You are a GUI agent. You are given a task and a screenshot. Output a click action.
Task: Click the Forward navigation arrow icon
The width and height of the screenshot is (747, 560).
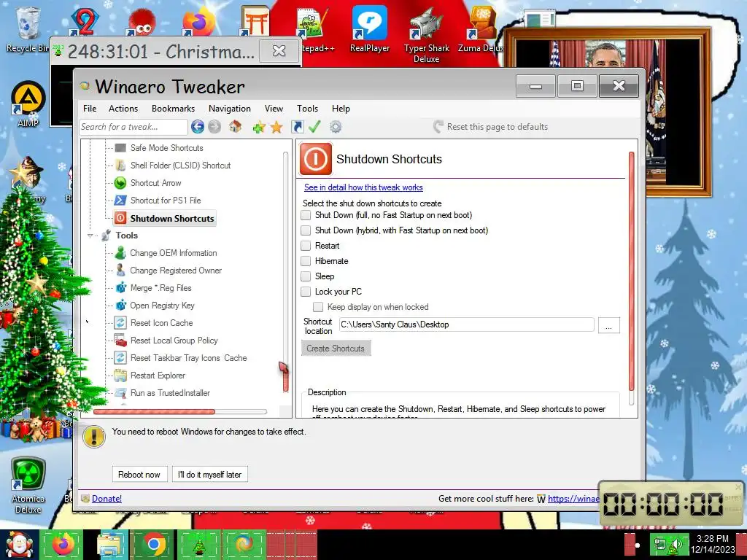(215, 127)
